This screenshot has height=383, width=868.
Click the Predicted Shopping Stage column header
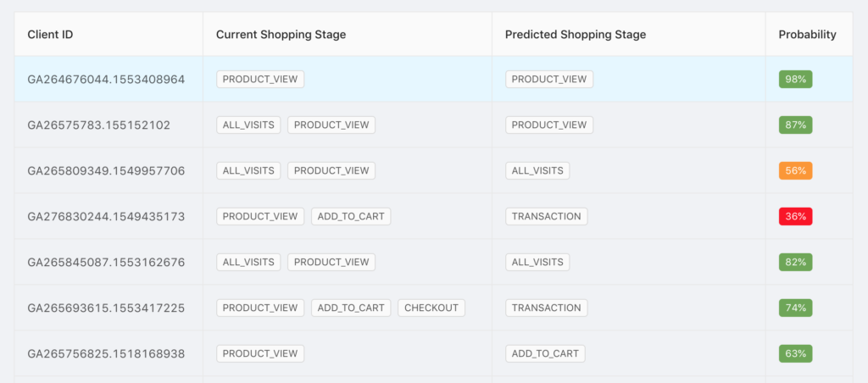pos(576,34)
